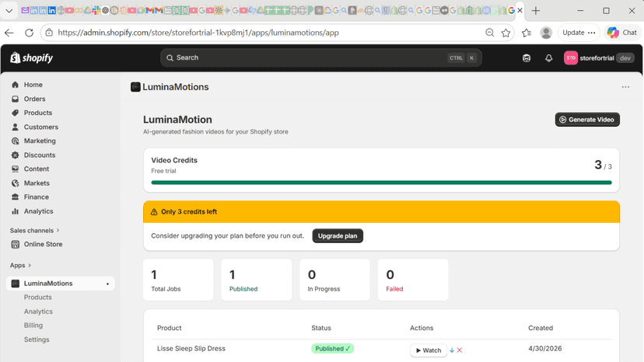The height and width of the screenshot is (362, 644).
Task: Open LuminaMotions Billing subpage
Action: (33, 325)
